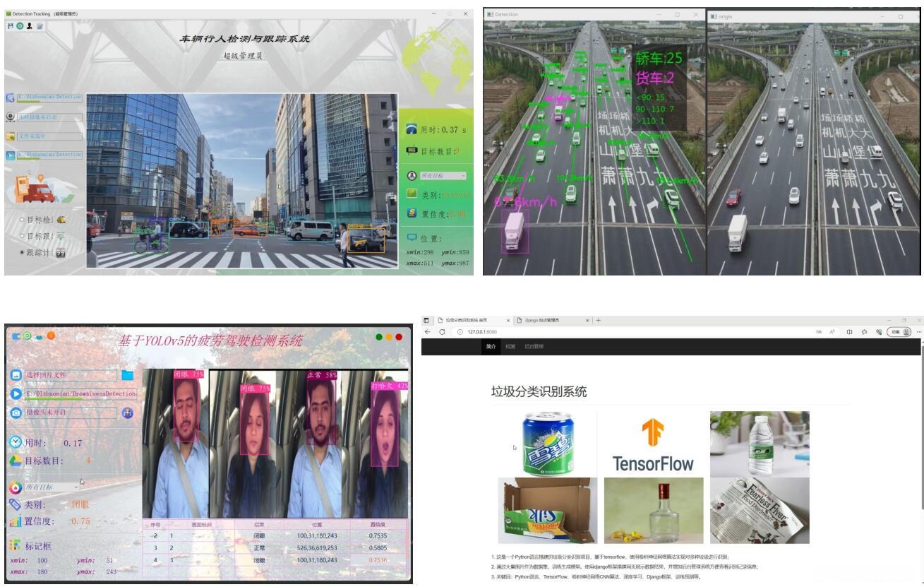Click the 0.7535 confidence cell in results table

click(x=379, y=536)
